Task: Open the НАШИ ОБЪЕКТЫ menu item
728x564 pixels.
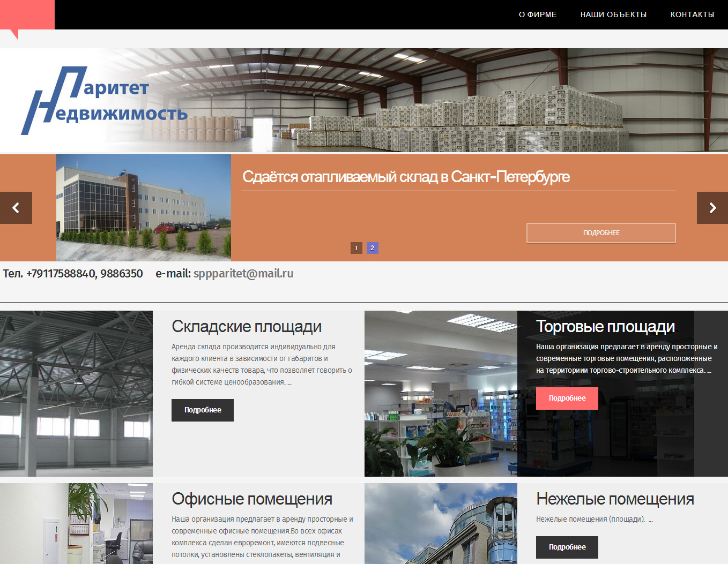Action: 613,14
